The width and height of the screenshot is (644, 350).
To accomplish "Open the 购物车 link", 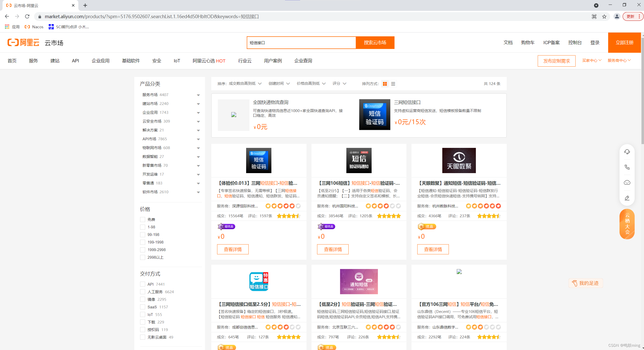I will click(528, 42).
